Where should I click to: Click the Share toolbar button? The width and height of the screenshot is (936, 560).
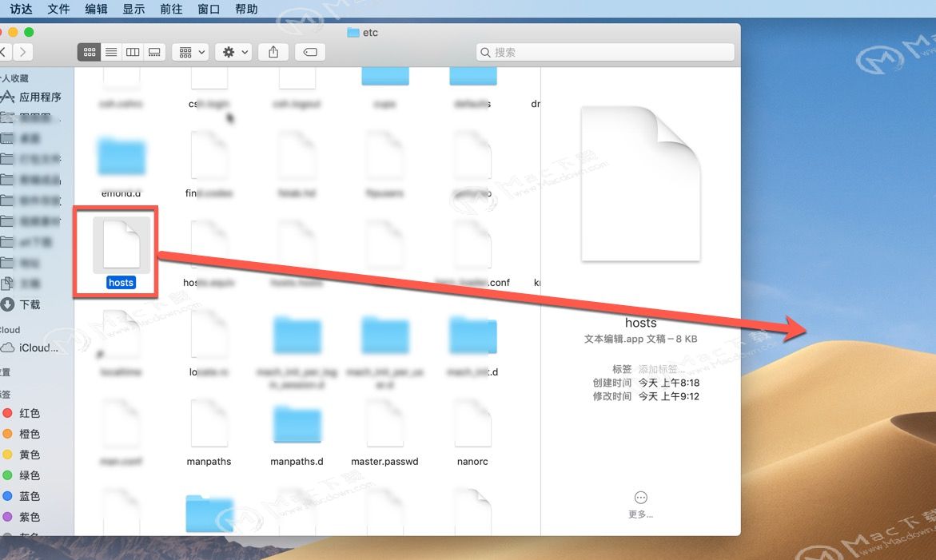(x=273, y=52)
